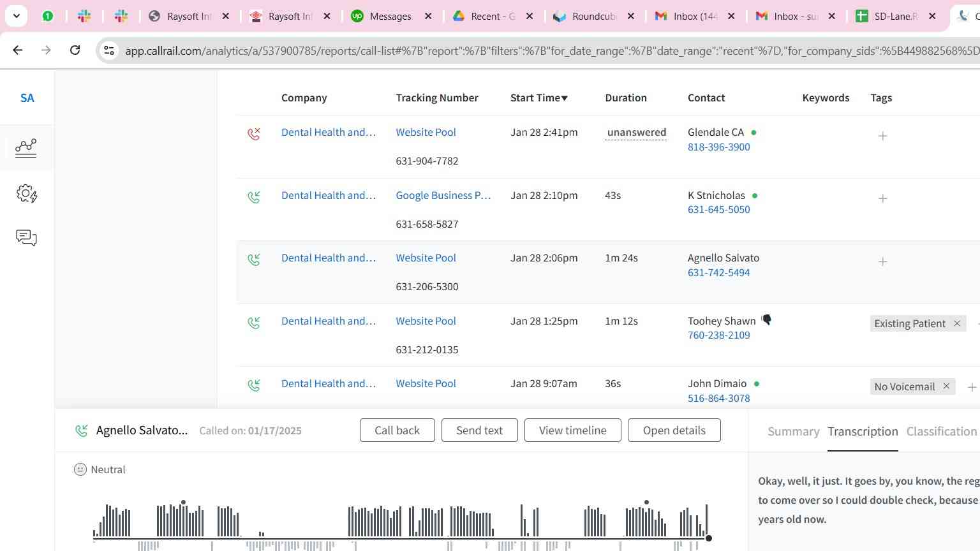Open the Transcription tab
This screenshot has height=551, width=980.
863,432
